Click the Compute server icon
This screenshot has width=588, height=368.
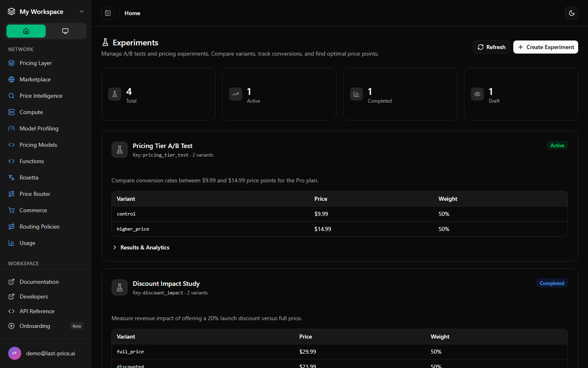[x=11, y=112]
